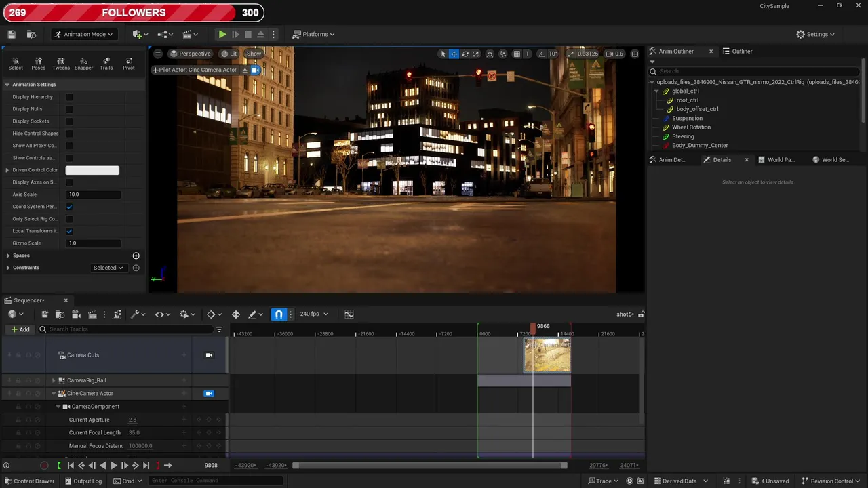Switch to the Outliner tab
The height and width of the screenshot is (488, 868).
click(x=741, y=51)
